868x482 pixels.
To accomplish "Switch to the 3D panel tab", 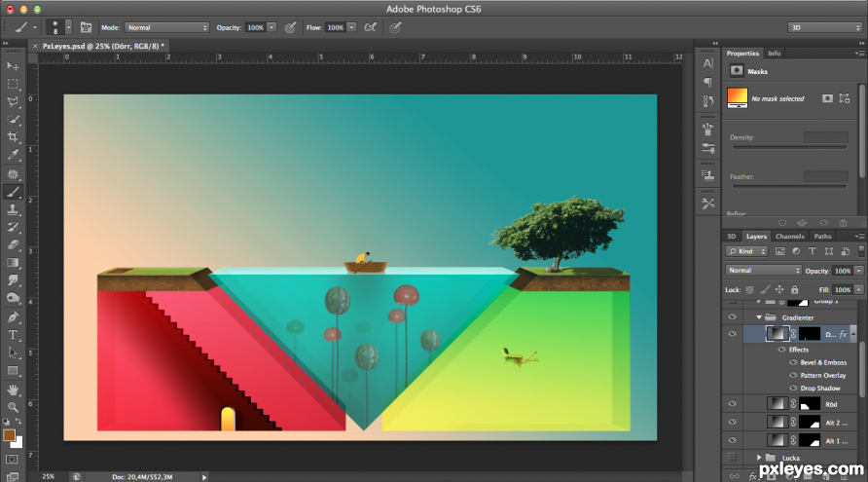I will tap(731, 236).
